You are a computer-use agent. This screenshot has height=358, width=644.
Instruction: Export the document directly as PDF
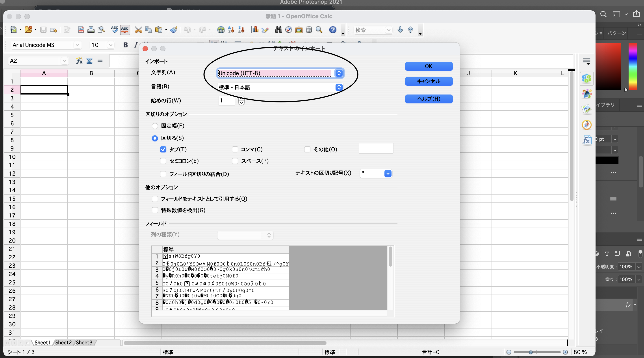click(81, 30)
